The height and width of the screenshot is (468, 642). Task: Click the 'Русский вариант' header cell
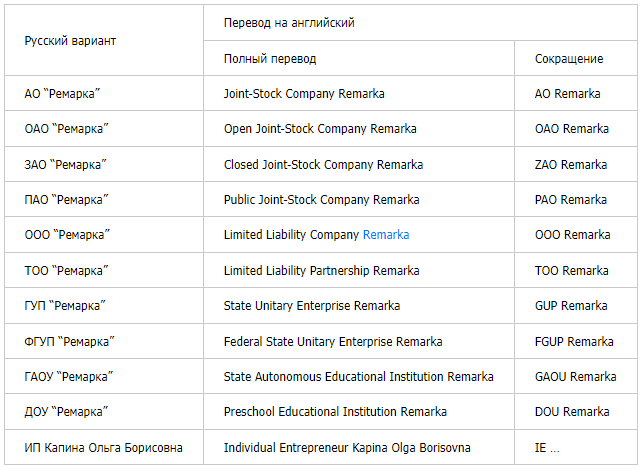[x=70, y=41]
